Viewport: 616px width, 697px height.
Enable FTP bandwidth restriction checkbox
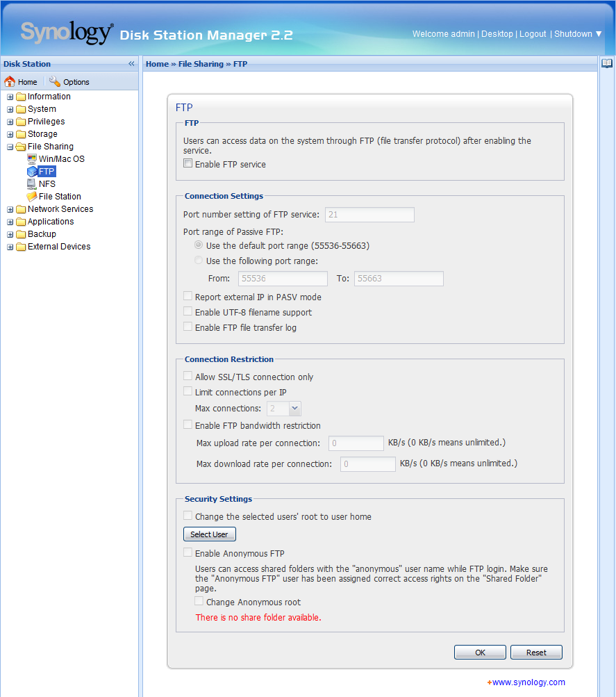click(188, 425)
